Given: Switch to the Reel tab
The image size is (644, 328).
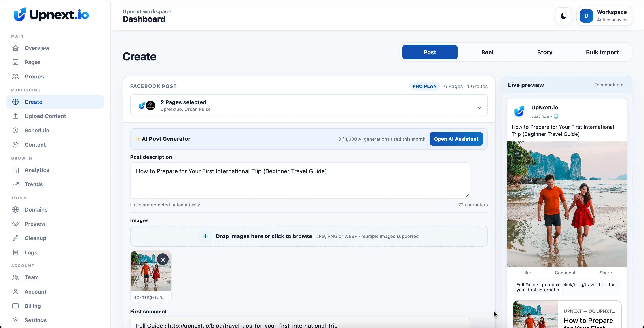Looking at the screenshot, I should (x=487, y=52).
